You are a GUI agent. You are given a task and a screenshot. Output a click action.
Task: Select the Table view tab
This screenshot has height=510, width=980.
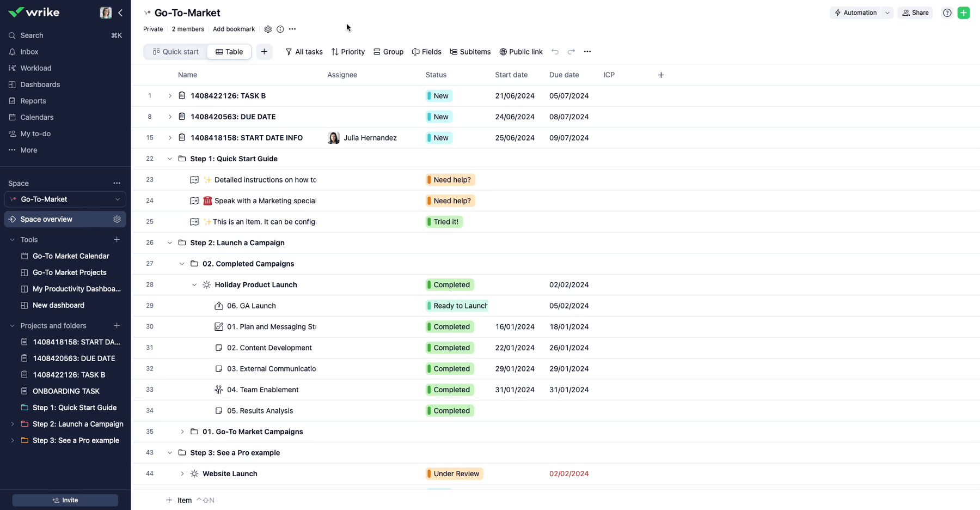tap(229, 52)
